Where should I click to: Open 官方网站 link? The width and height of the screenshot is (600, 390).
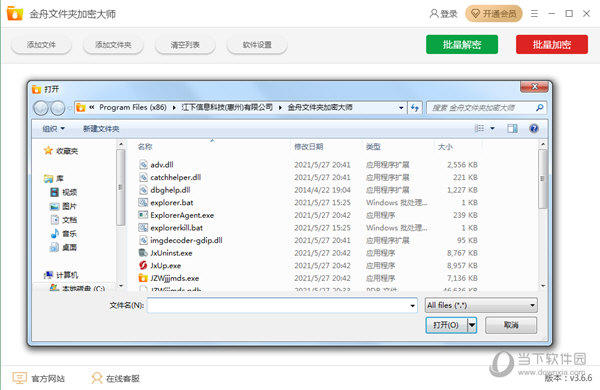[x=39, y=378]
